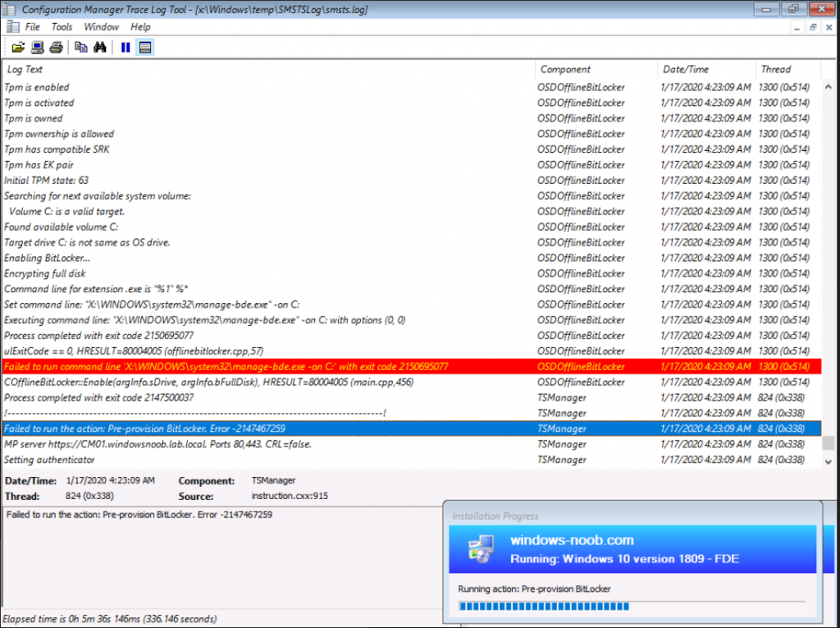Open a log file with the folder icon
This screenshot has width=840, height=628.
(19, 47)
